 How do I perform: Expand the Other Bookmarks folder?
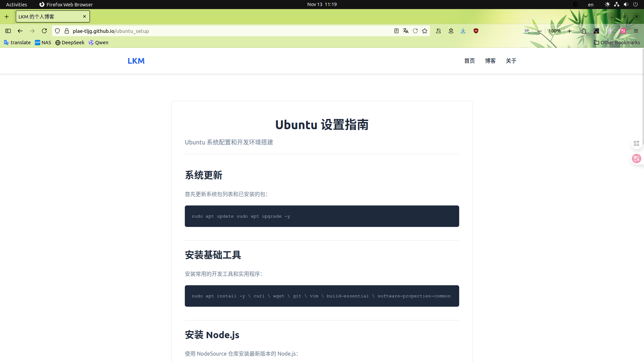point(617,43)
